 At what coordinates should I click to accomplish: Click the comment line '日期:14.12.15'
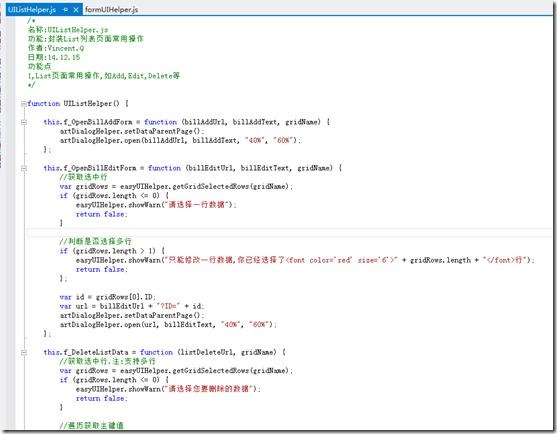pyautogui.click(x=54, y=57)
